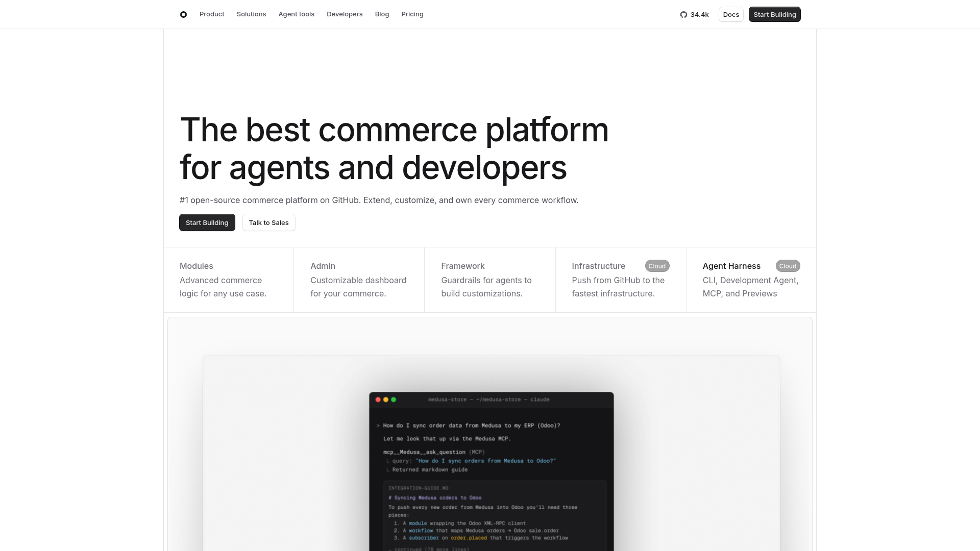Open the Agent tools menu
Image resolution: width=980 pixels, height=551 pixels.
[x=296, y=14]
